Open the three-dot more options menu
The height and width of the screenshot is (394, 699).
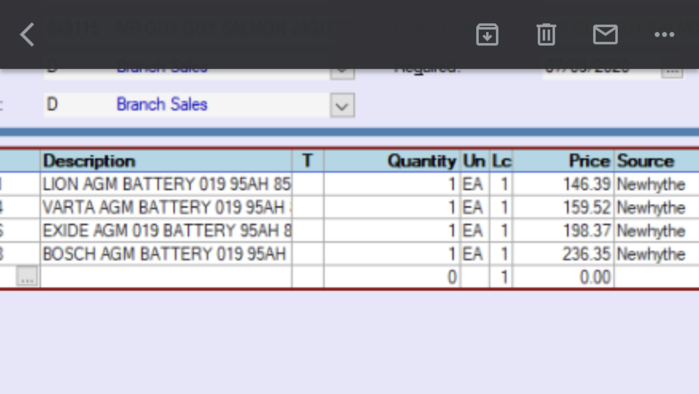point(664,34)
